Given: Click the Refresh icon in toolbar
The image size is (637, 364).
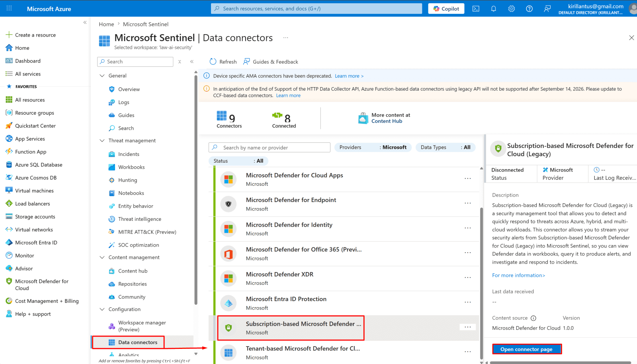Looking at the screenshot, I should pyautogui.click(x=213, y=62).
